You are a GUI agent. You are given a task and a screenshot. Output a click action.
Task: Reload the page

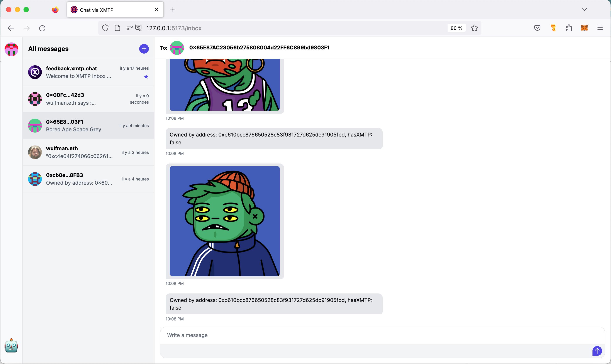[42, 28]
